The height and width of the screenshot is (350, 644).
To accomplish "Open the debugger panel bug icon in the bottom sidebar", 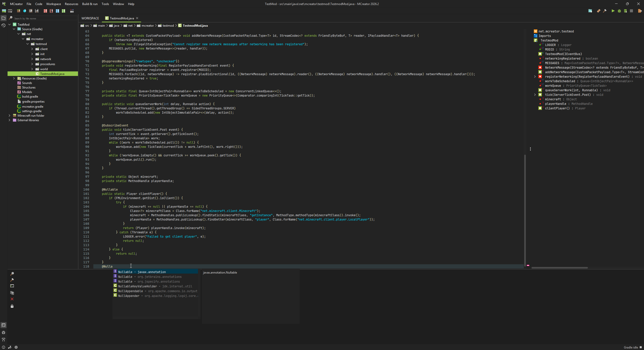I will (4, 332).
